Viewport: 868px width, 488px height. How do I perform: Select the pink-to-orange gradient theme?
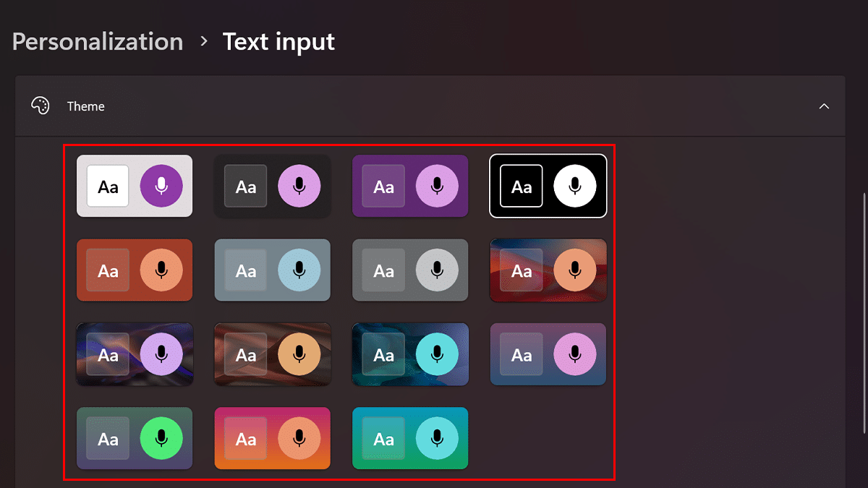click(273, 438)
